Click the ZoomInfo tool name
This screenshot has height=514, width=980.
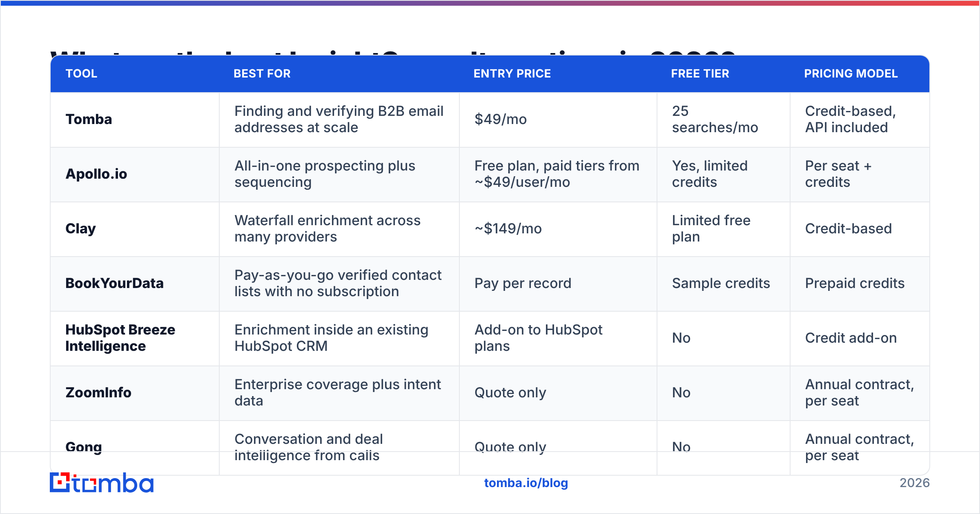click(98, 392)
